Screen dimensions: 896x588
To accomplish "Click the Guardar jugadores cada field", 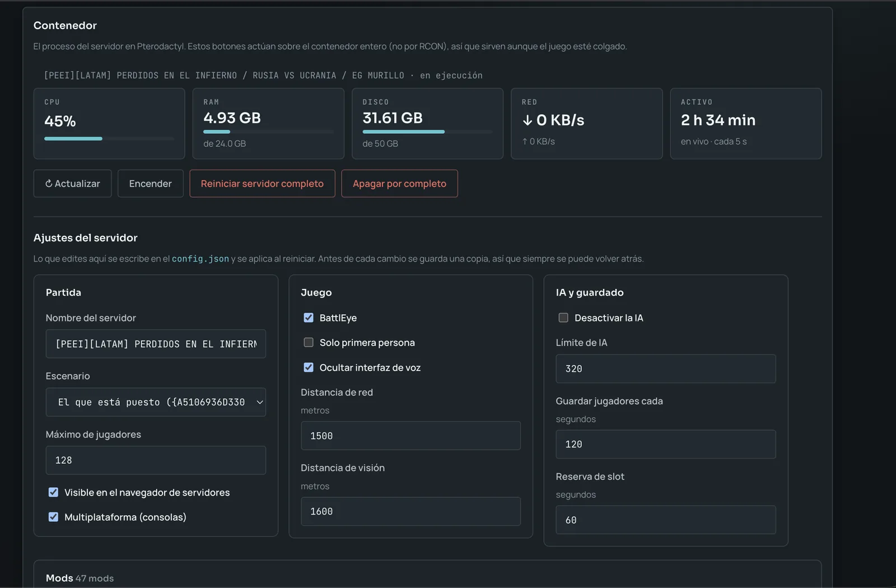I will pos(666,444).
